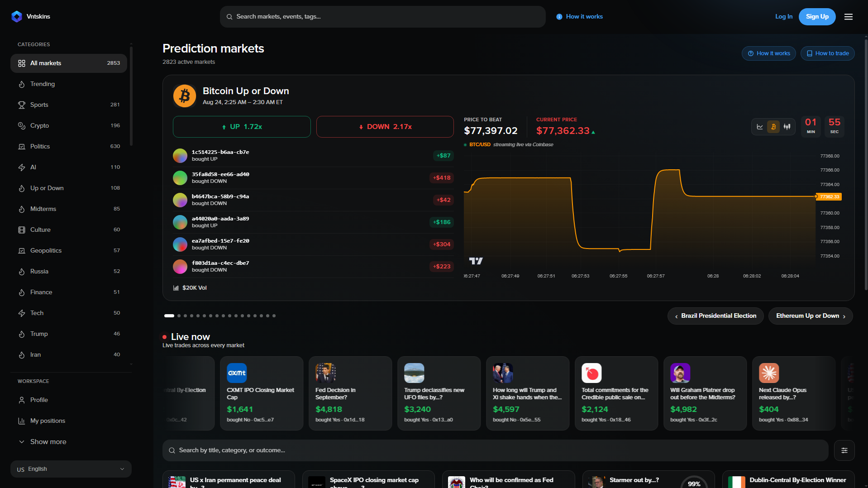
Task: Click the Culture film icon
Action: [22, 230]
